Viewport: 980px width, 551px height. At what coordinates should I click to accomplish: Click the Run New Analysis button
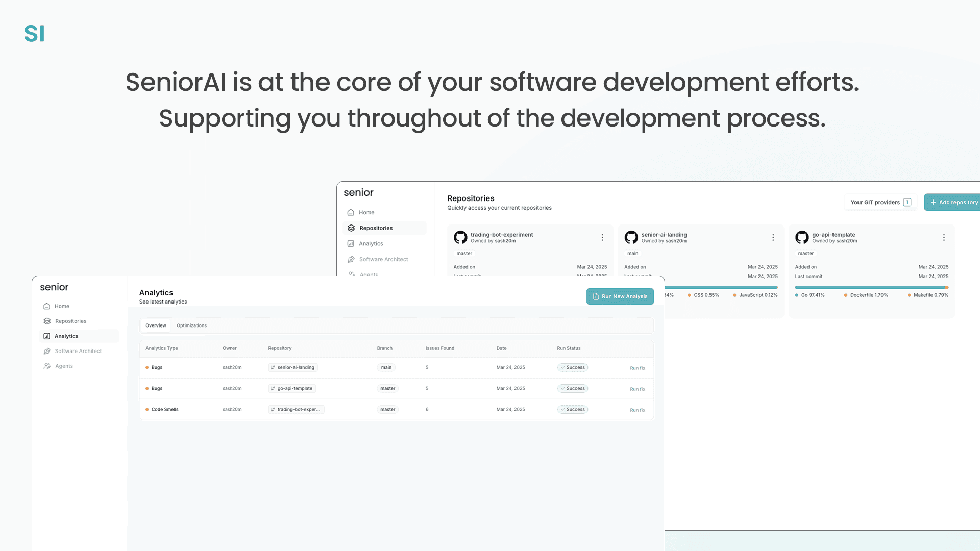coord(620,296)
